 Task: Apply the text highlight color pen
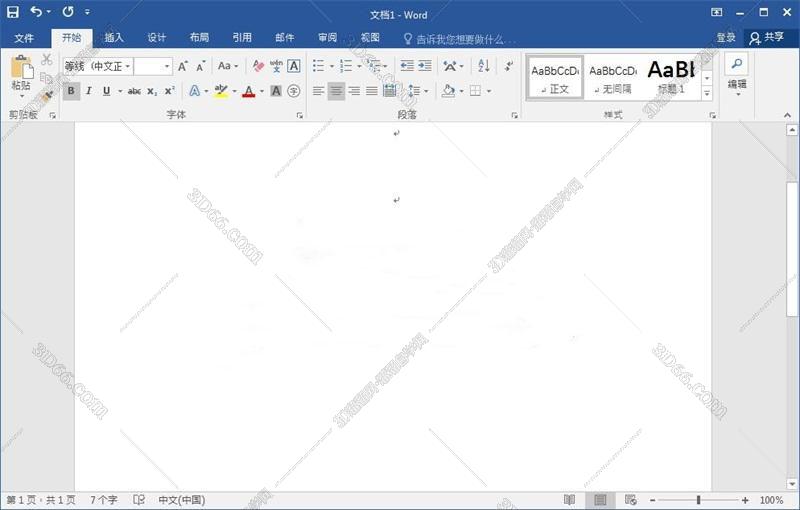coord(221,91)
